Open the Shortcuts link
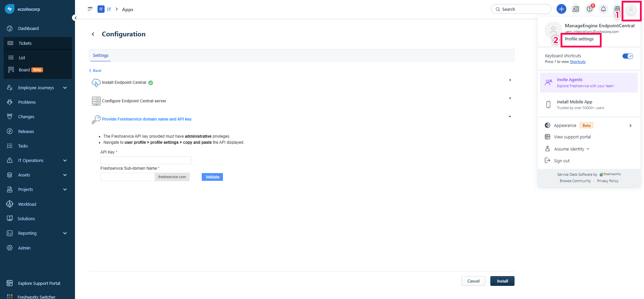Screen dimensions: 644x299 577,62
